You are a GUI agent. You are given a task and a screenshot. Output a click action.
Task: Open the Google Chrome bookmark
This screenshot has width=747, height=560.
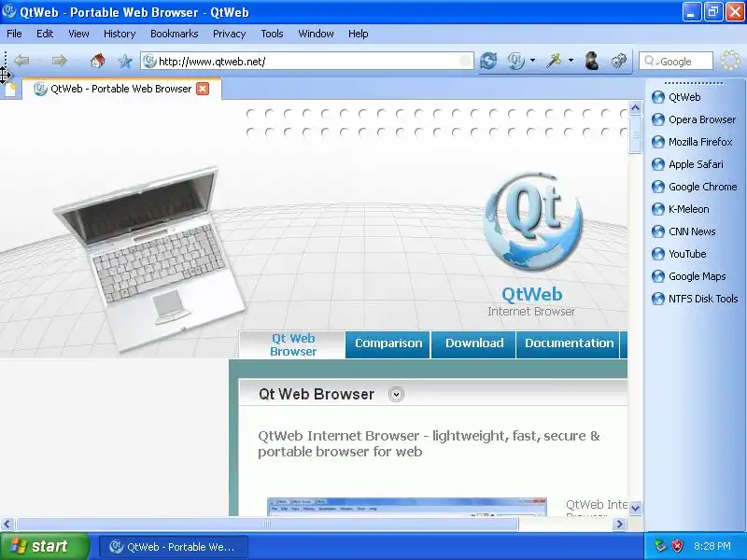(x=694, y=187)
